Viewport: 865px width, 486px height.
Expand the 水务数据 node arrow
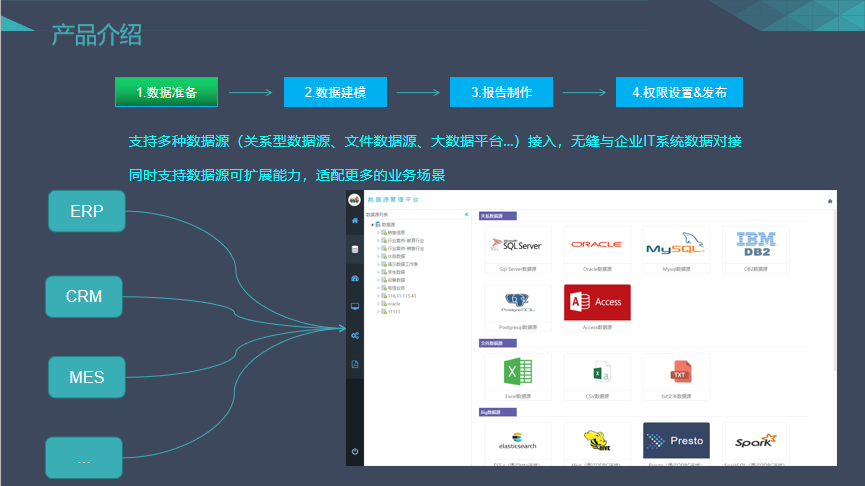378,257
